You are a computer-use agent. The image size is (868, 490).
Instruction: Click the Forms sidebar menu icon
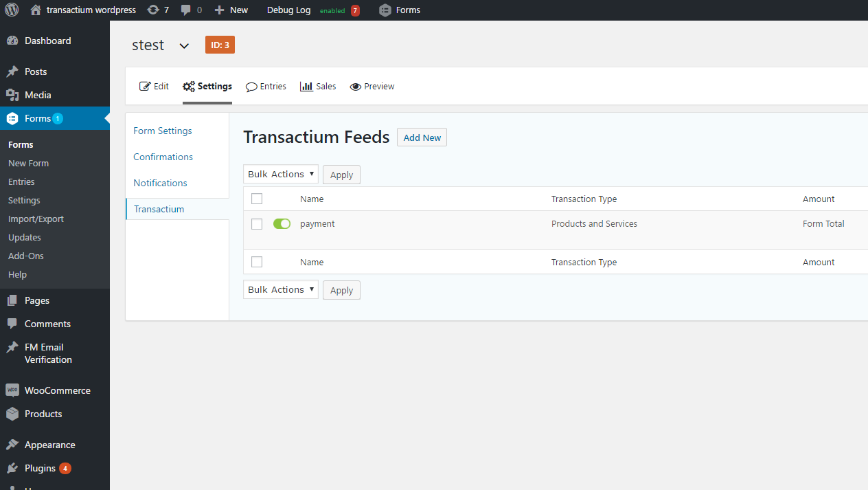pyautogui.click(x=12, y=118)
